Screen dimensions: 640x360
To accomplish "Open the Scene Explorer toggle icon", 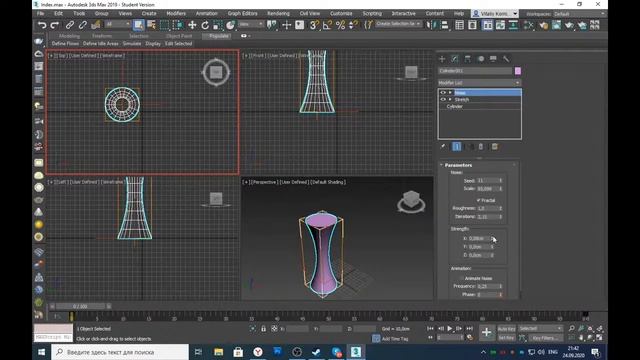I will [x=460, y=25].
